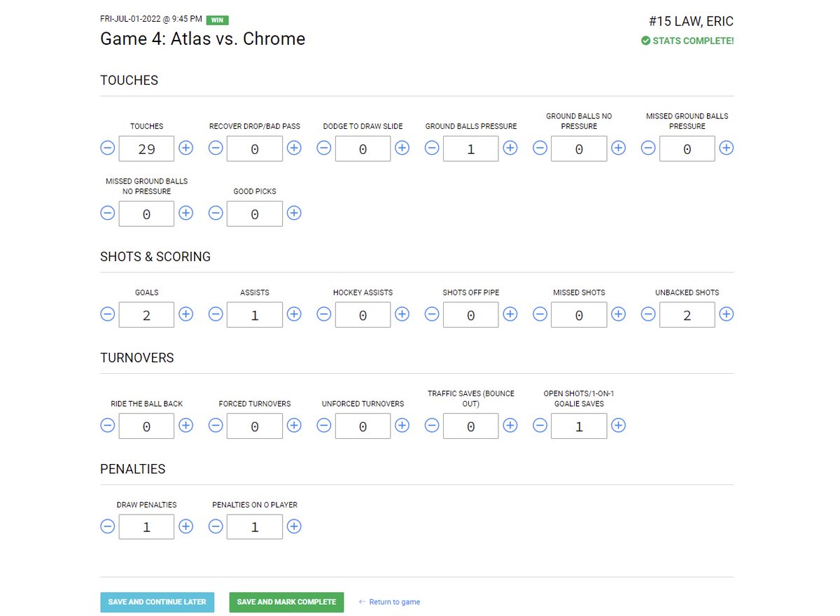Edit the Penalties on O Player field
Screen dimensions: 840x616
(x=255, y=526)
